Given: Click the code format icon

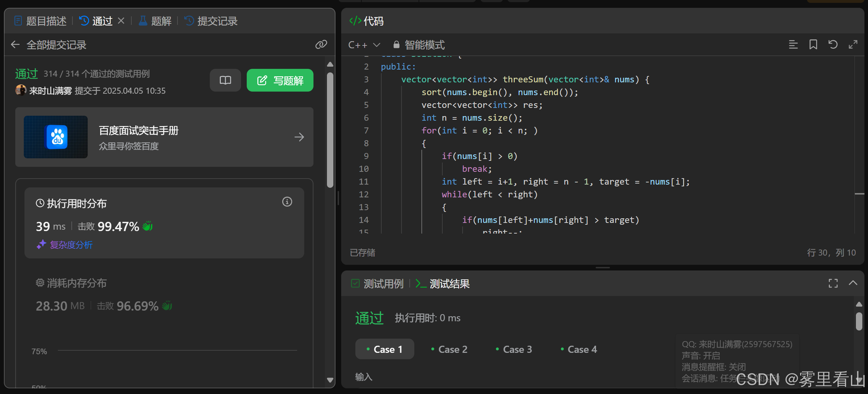Looking at the screenshot, I should [793, 45].
